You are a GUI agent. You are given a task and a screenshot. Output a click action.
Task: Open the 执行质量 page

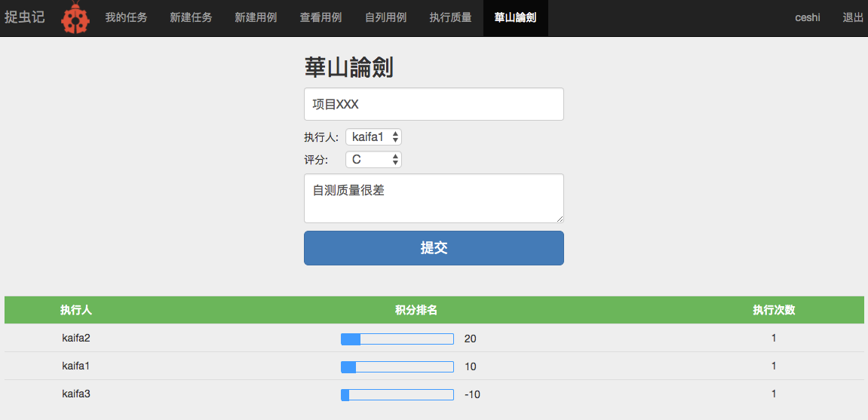point(450,17)
